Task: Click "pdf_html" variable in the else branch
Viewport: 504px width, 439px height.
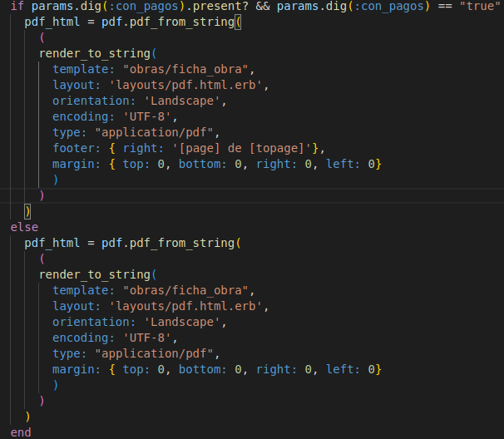Action: point(52,243)
